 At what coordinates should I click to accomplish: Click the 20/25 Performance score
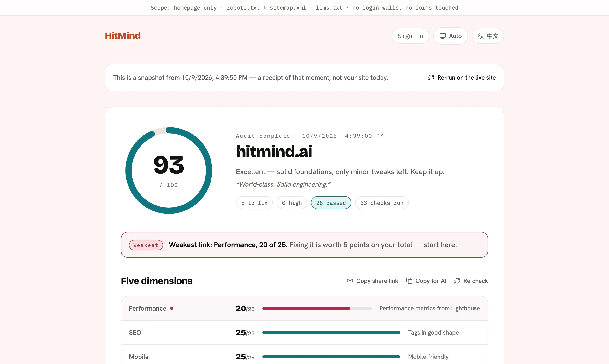point(245,309)
